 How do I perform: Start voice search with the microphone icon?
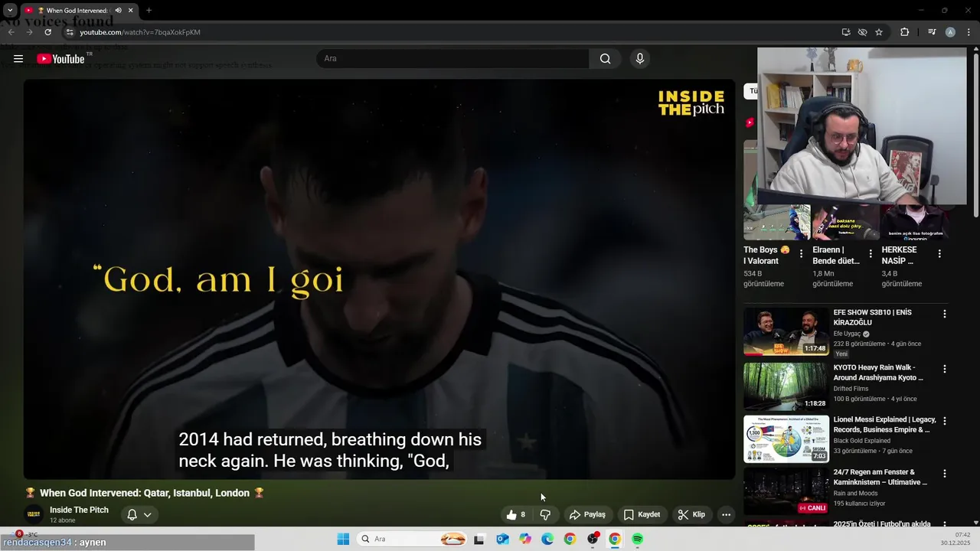(x=640, y=59)
